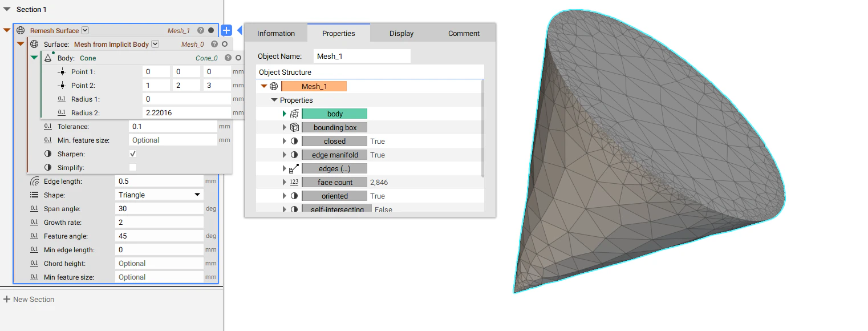This screenshot has height=331, width=868.
Task: Click the scalar icon beside Tolerance
Action: click(x=48, y=126)
